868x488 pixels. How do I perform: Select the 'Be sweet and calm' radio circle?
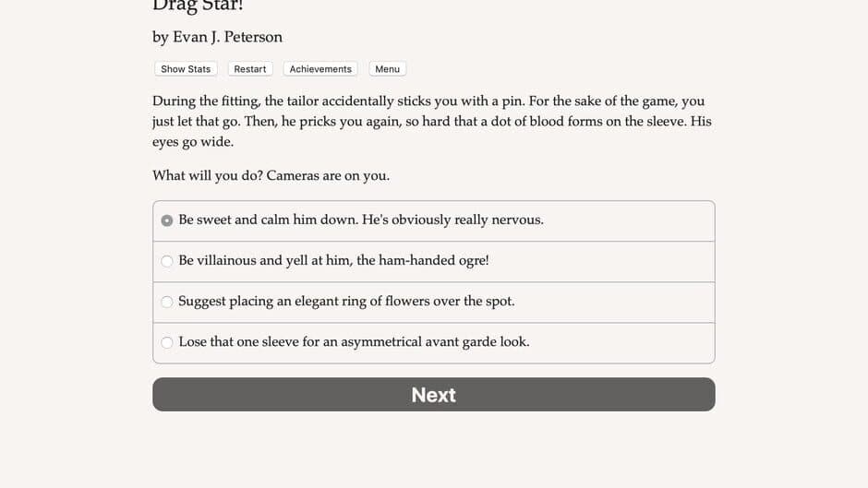click(x=167, y=220)
